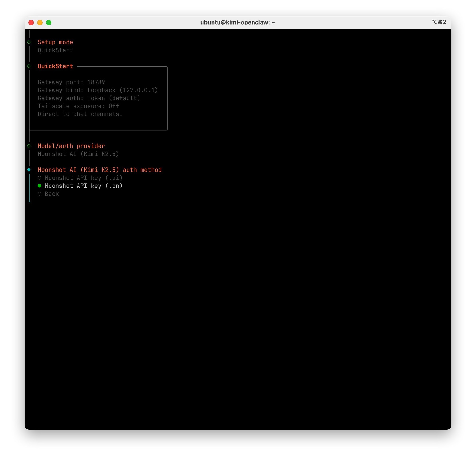Click the green diamond beside Setup mode
Screen dimensions: 476x463
click(29, 42)
